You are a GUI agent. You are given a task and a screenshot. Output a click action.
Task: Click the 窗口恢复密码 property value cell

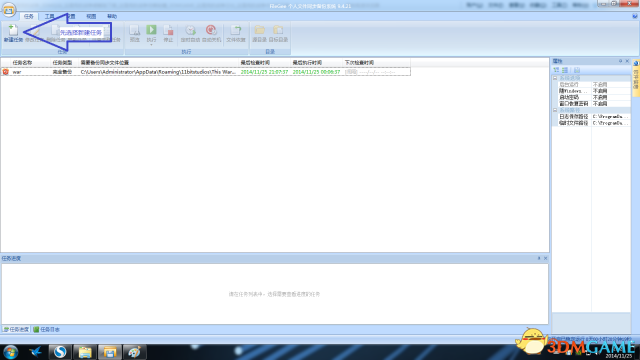(x=611, y=104)
